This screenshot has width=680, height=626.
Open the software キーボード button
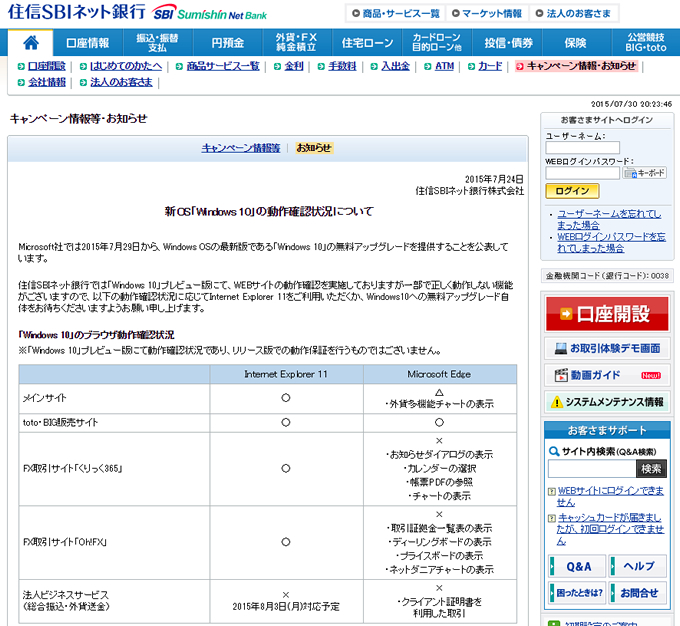click(644, 173)
